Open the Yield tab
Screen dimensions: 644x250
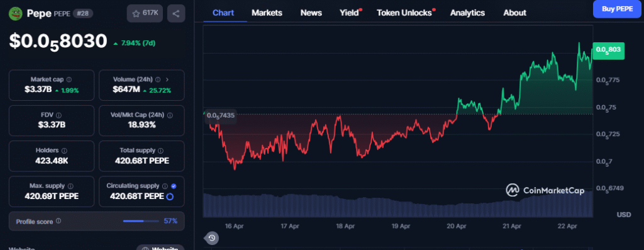[x=350, y=13]
